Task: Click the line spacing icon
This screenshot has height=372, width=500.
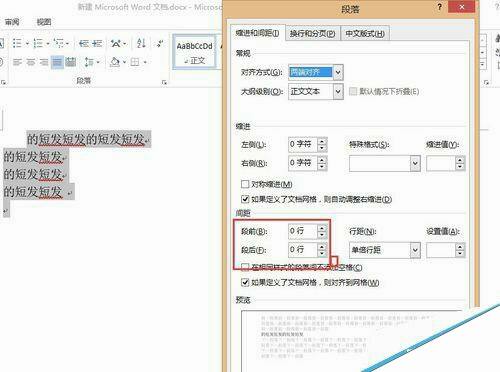Action: tap(89, 62)
